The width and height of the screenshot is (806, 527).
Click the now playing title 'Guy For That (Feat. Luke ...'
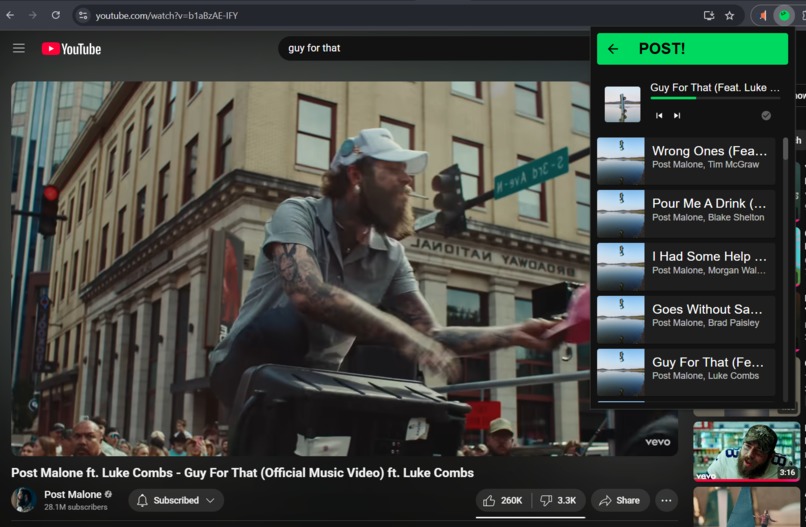[x=715, y=87]
